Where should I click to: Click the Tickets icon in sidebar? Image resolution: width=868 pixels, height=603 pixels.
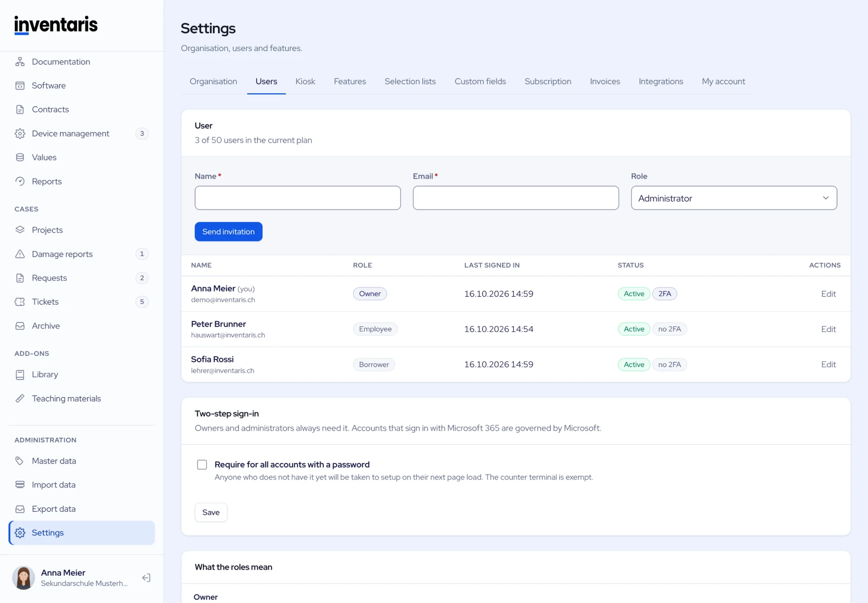point(20,302)
